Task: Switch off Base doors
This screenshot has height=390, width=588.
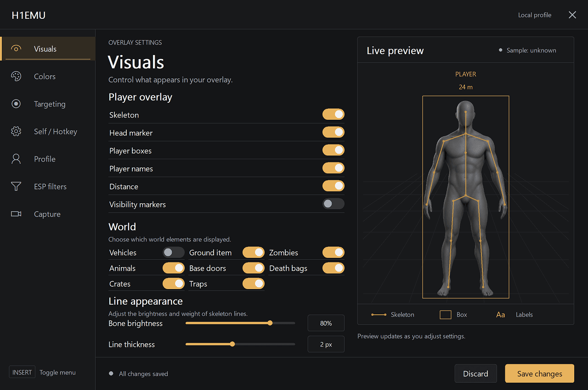Action: [x=254, y=268]
